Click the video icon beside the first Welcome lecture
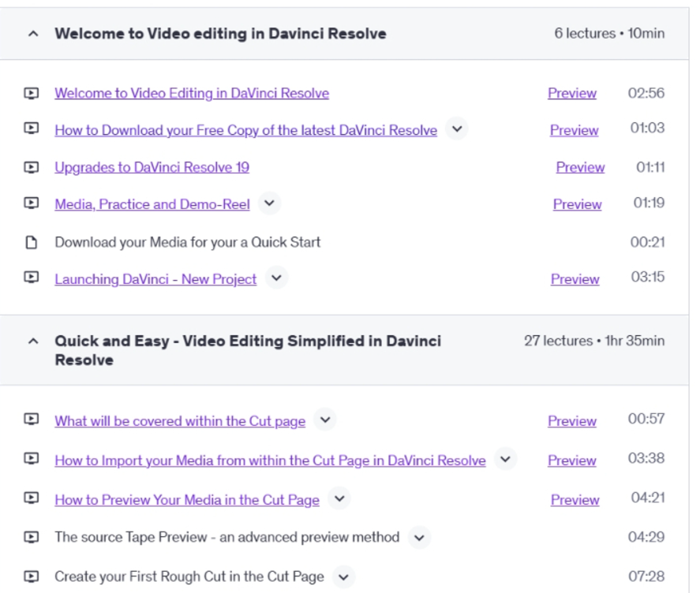 (32, 93)
